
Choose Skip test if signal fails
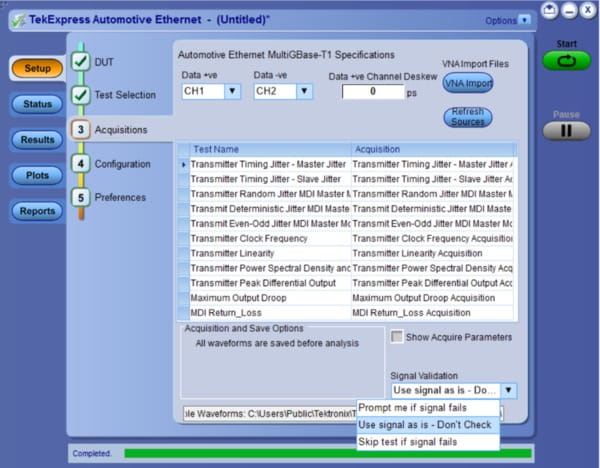coord(428,442)
